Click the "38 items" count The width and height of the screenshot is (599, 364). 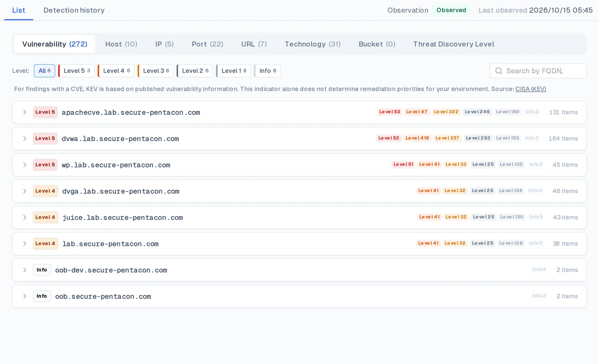[565, 244]
